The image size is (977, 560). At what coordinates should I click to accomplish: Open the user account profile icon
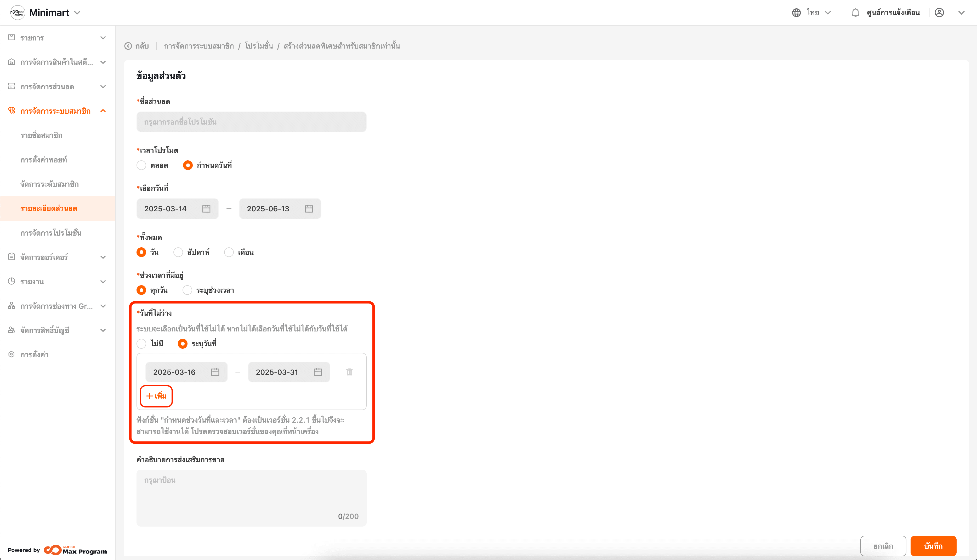coord(939,13)
